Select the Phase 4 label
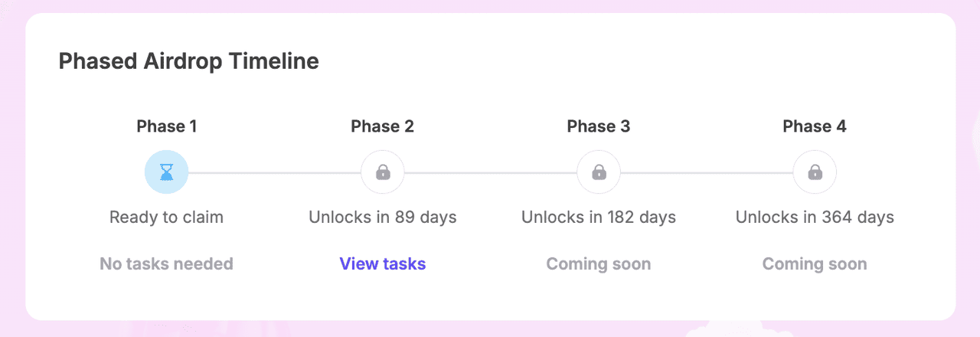The height and width of the screenshot is (337, 980). click(x=815, y=126)
